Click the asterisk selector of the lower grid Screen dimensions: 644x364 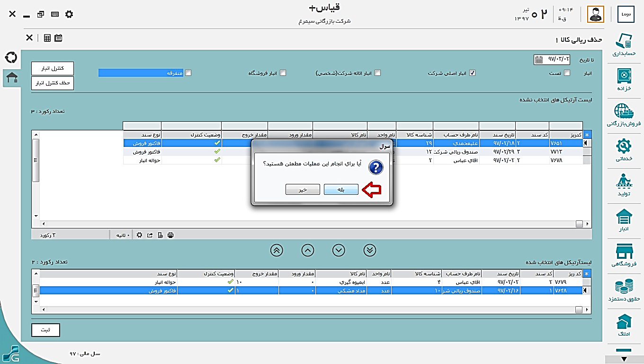click(587, 273)
